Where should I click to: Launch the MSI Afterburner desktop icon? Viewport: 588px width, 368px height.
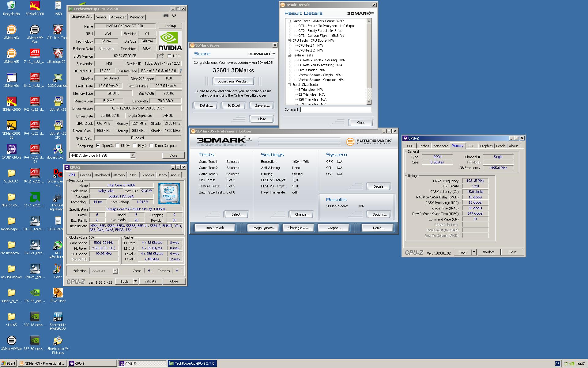[58, 249]
